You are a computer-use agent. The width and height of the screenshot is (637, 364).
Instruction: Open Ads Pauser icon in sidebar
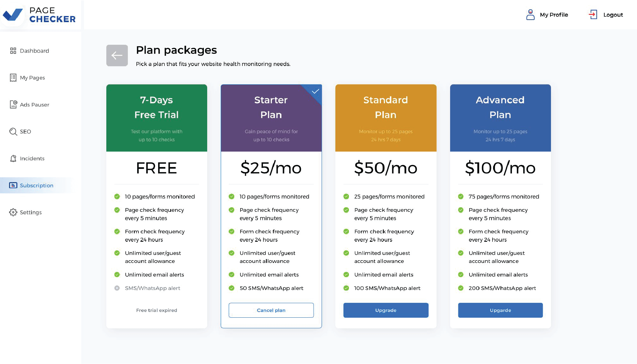[x=13, y=105]
